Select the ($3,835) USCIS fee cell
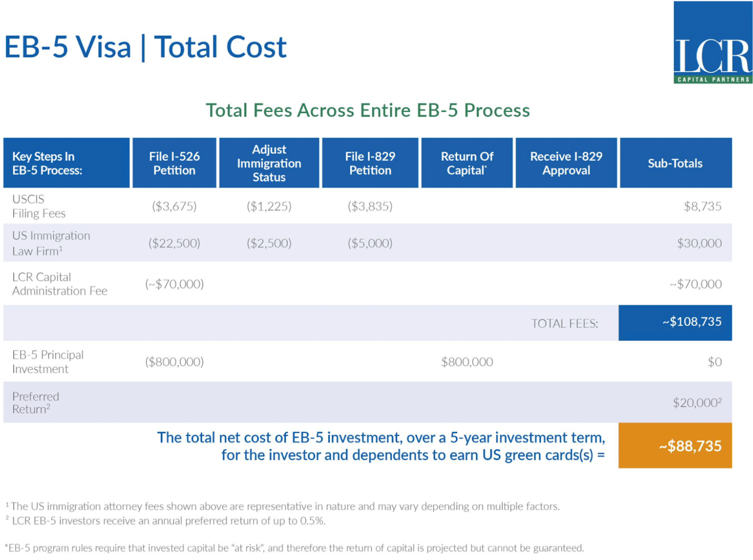The height and width of the screenshot is (560, 753). (x=370, y=206)
